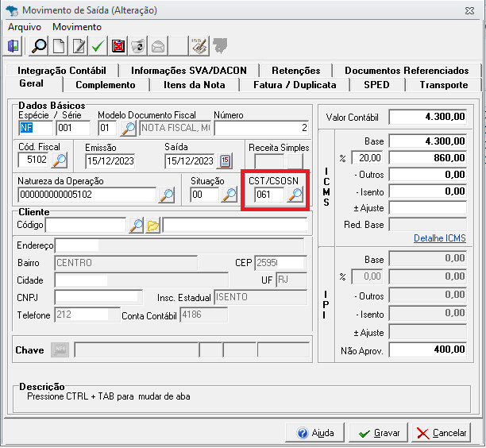Open the Saída date calendar picker

click(225, 161)
